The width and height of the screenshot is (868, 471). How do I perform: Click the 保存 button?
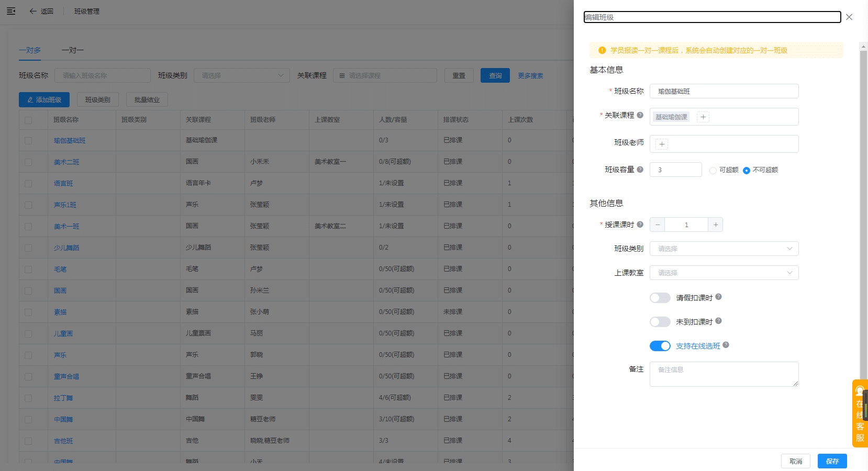pos(832,461)
